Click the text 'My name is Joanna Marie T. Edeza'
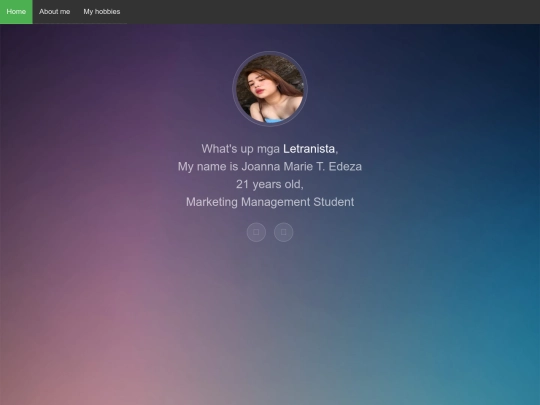 coord(270,167)
